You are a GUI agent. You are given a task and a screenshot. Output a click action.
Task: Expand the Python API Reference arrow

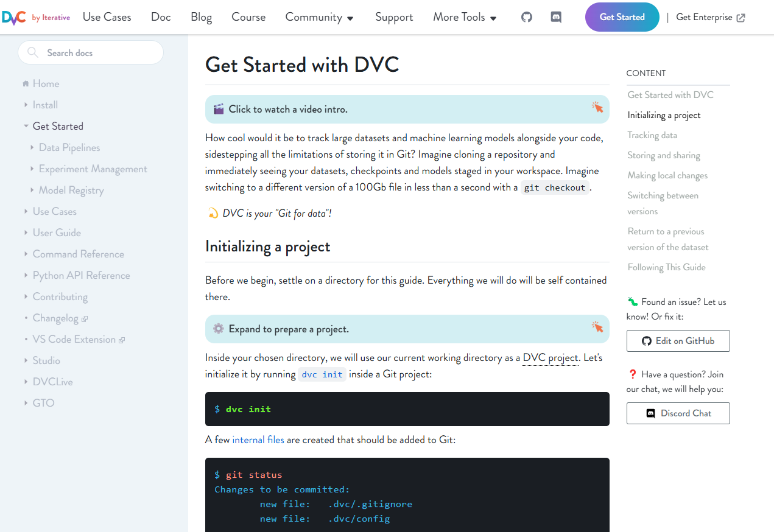[x=26, y=275]
